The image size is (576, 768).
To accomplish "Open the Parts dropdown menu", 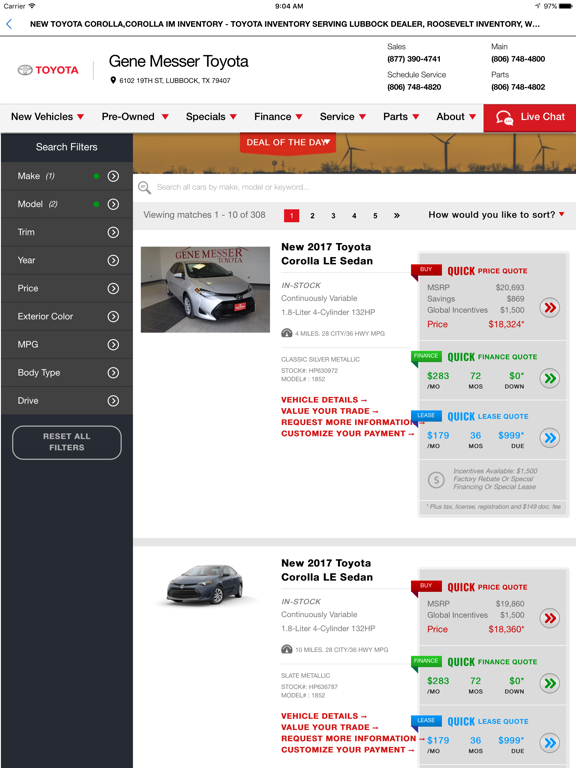I will [x=401, y=117].
